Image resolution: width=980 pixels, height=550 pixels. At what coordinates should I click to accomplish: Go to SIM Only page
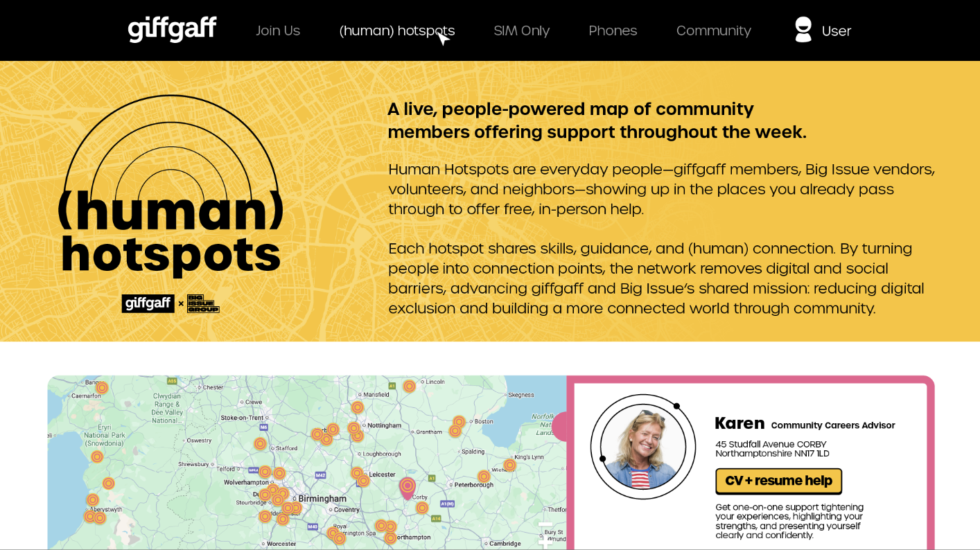click(x=522, y=30)
